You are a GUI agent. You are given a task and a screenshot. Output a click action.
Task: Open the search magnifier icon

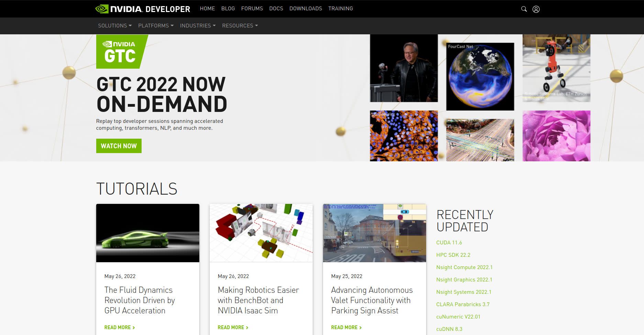click(x=524, y=9)
